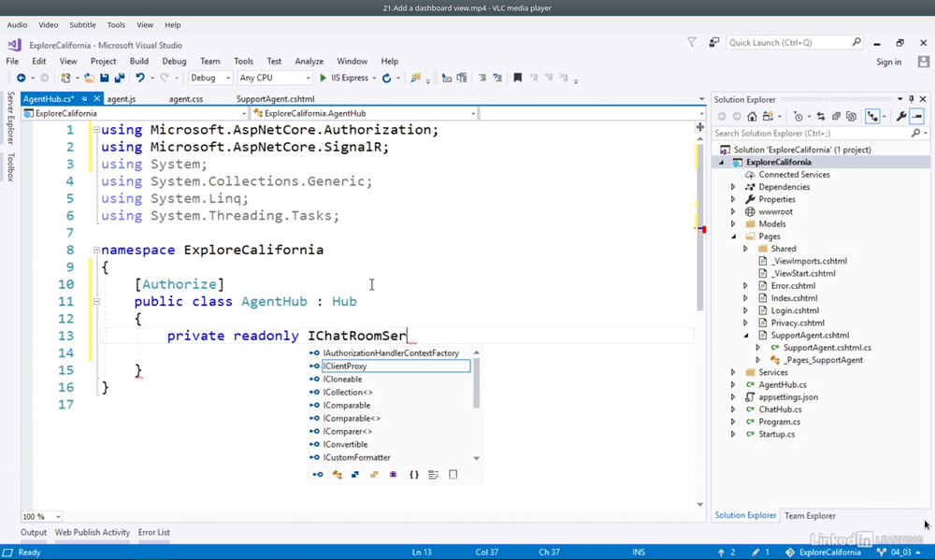Open the Debug configuration dropdown

[x=210, y=79]
